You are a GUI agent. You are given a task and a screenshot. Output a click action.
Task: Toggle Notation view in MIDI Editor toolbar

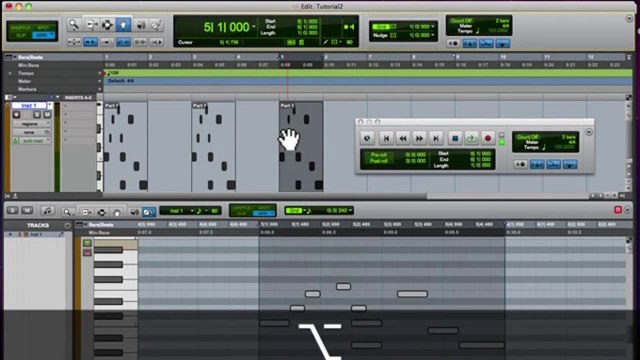click(47, 211)
